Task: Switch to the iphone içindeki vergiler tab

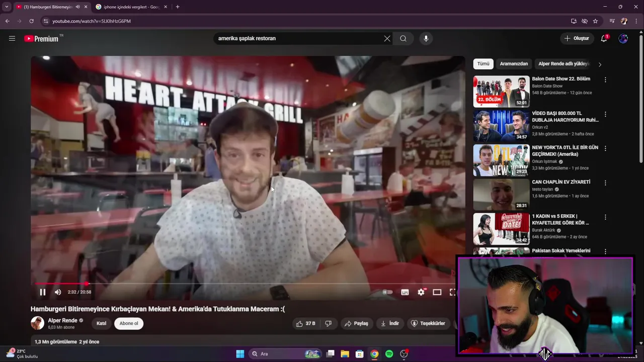Action: (131, 7)
